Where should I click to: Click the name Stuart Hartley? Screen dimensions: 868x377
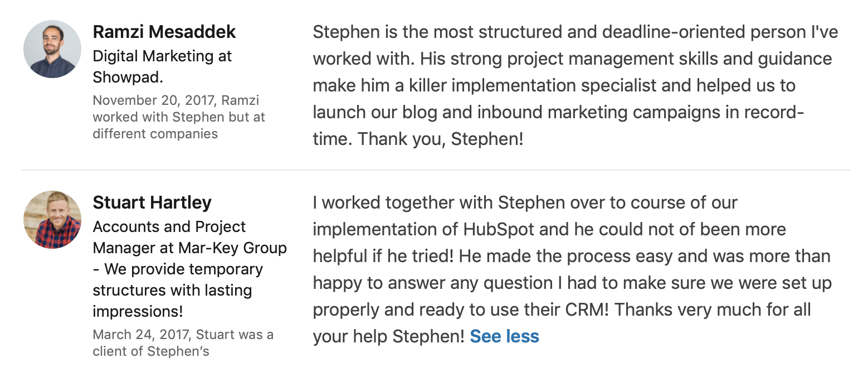click(x=152, y=202)
